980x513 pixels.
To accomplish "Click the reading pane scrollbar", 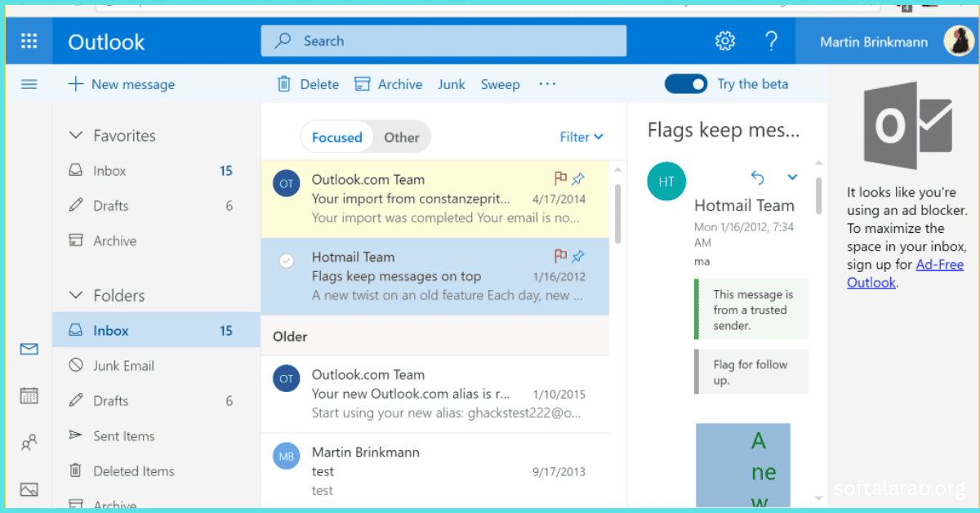I will (819, 196).
